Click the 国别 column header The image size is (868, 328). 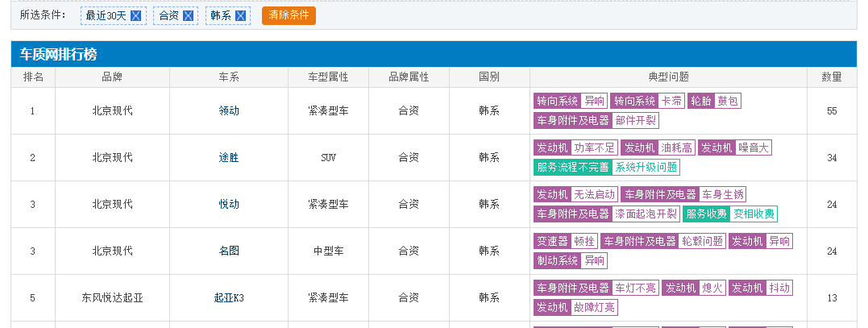489,77
